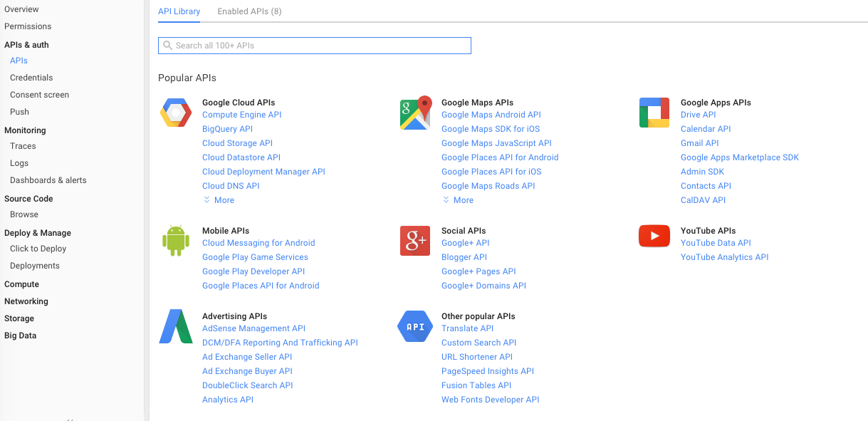This screenshot has width=868, height=421.
Task: Open the Google Maps Roads API link
Action: point(488,186)
